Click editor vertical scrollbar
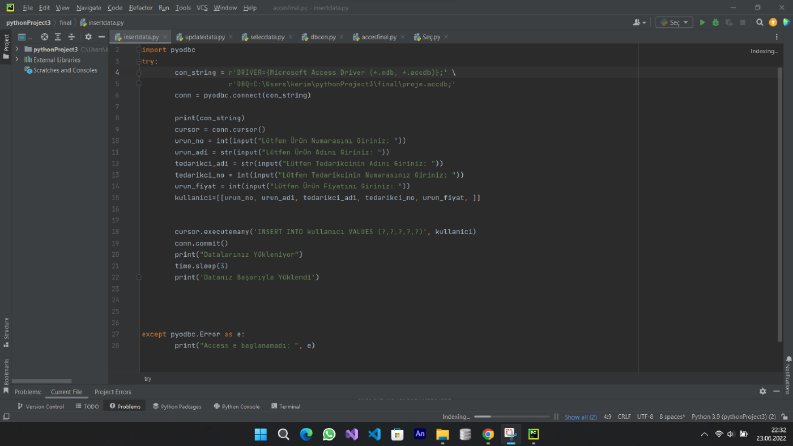The height and width of the screenshot is (446, 793). [779, 204]
